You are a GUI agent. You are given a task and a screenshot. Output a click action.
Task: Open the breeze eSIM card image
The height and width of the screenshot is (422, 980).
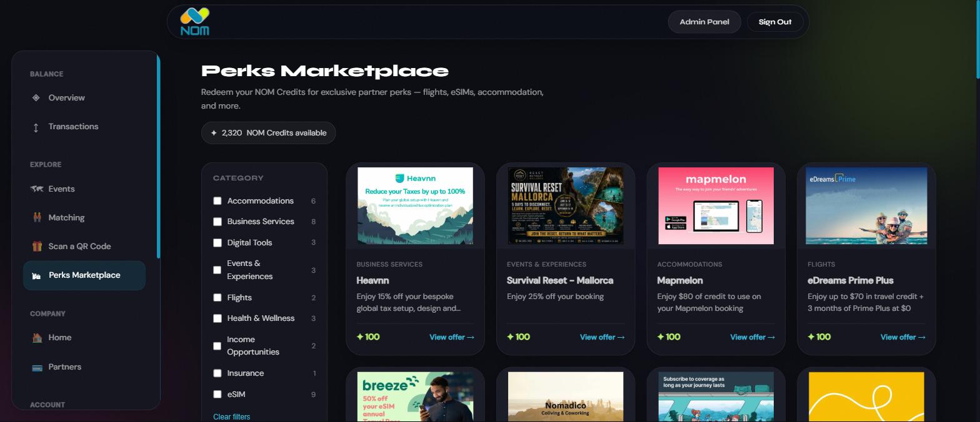[x=415, y=397]
